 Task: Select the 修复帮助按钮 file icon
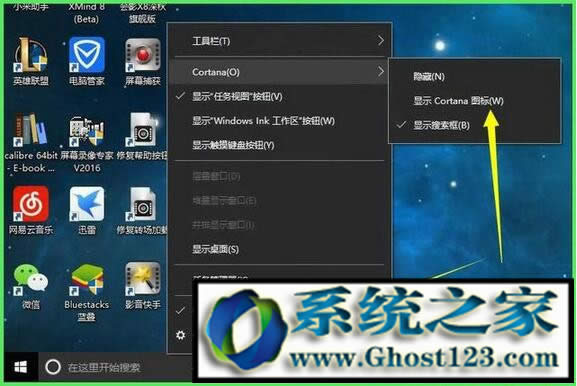coord(143,130)
